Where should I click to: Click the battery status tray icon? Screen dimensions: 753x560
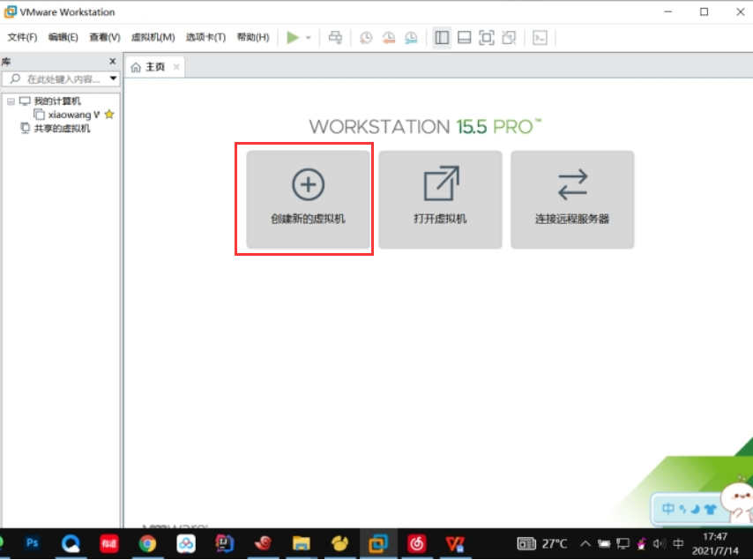[x=604, y=543]
